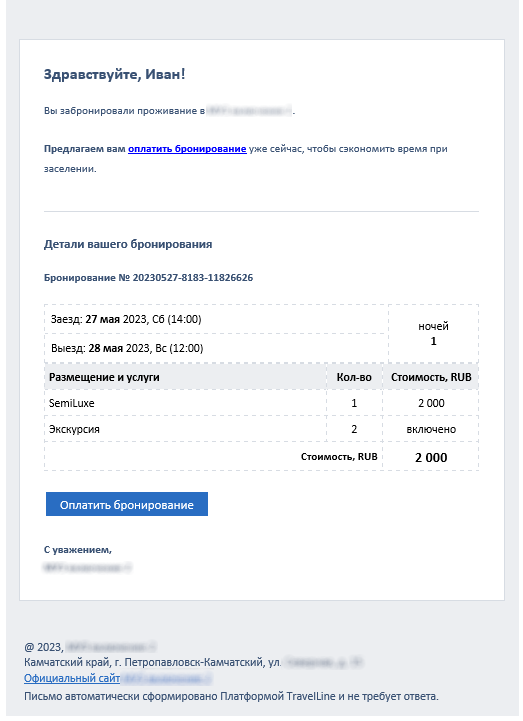The image size is (523, 721).
Task: Open the inline оплатить бронирование link
Action: [x=187, y=149]
